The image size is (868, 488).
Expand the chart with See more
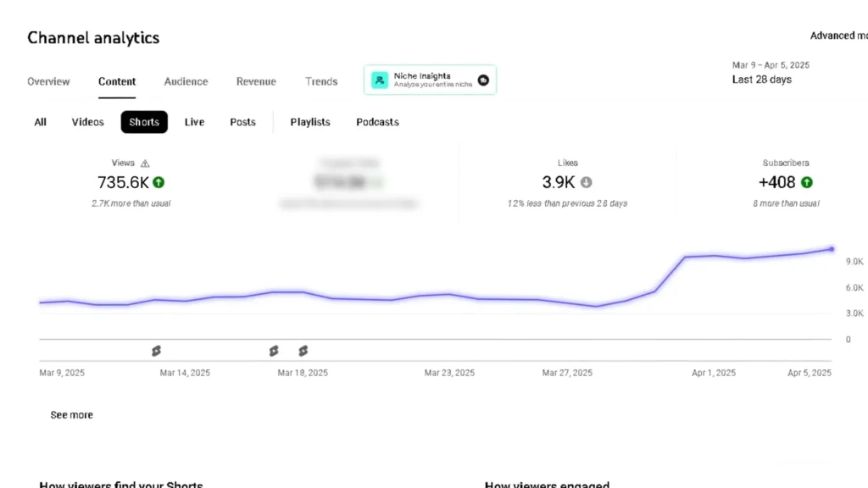[72, 415]
